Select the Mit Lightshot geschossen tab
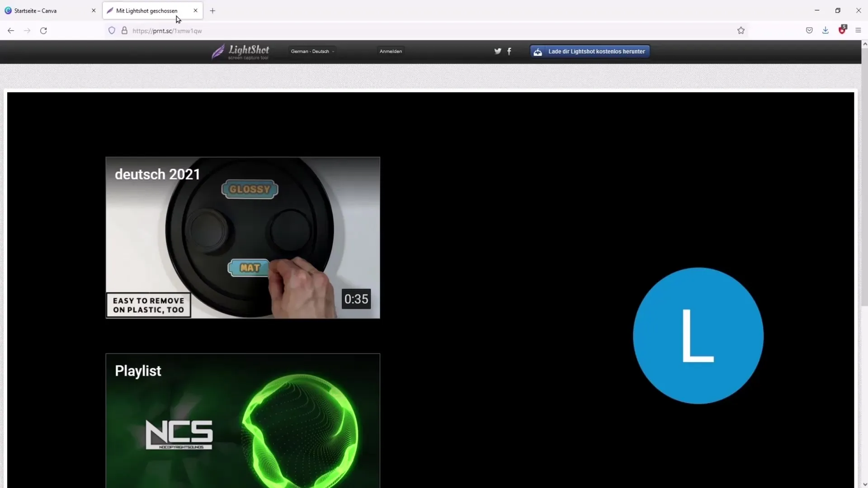 tap(153, 10)
